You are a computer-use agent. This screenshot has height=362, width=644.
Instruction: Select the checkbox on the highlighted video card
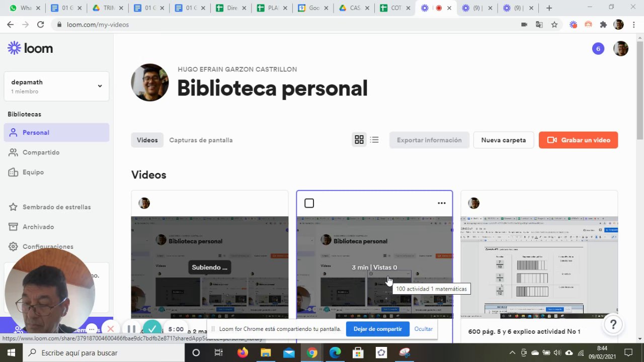tap(309, 203)
